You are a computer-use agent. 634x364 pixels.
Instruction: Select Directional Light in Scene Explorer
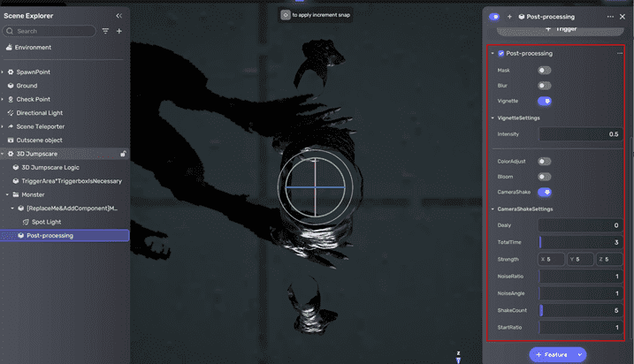39,113
